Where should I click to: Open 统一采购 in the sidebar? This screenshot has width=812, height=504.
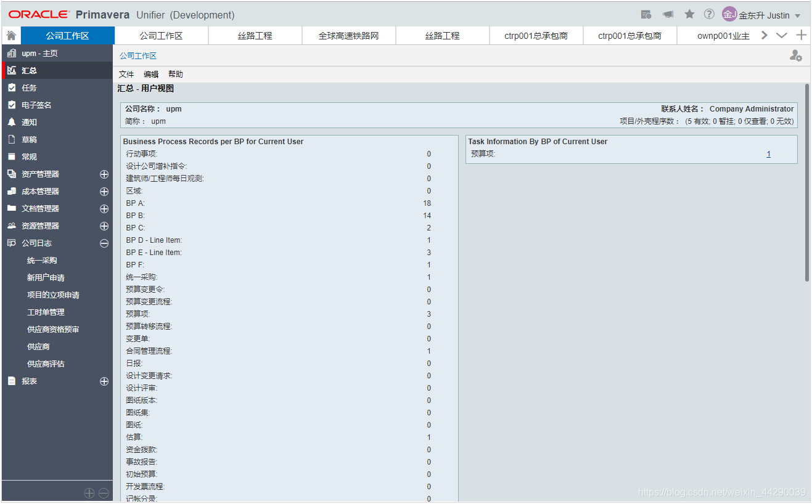[x=42, y=261]
